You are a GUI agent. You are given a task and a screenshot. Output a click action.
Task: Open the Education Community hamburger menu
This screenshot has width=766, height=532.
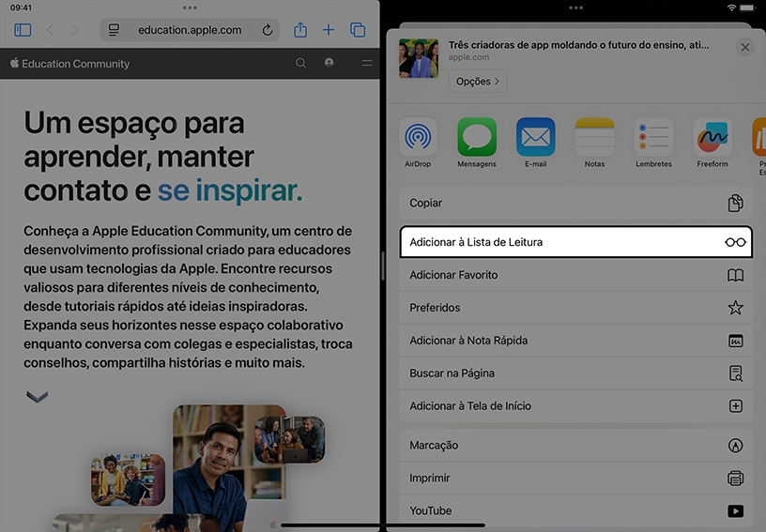coord(367,63)
